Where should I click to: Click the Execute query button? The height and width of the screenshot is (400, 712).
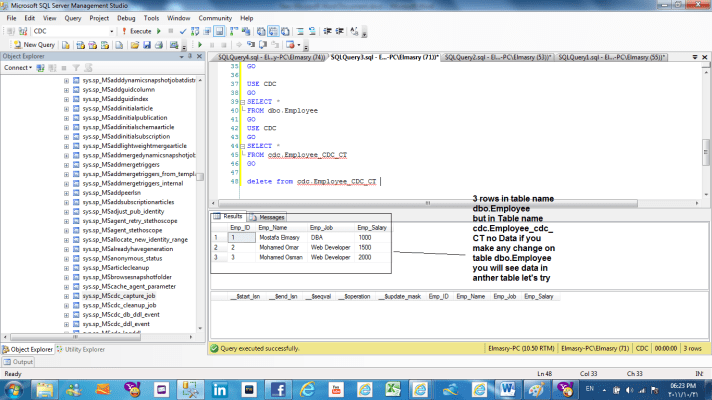point(138,31)
